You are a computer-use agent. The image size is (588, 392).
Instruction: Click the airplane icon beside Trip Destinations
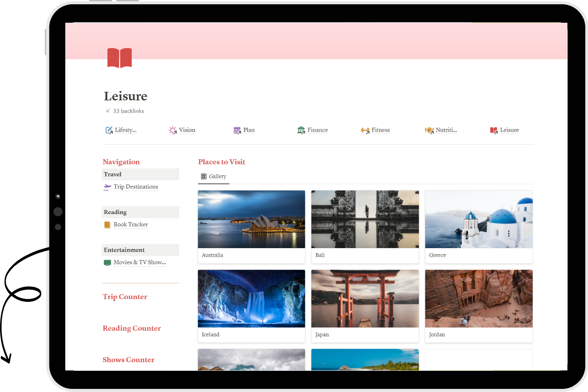(107, 187)
